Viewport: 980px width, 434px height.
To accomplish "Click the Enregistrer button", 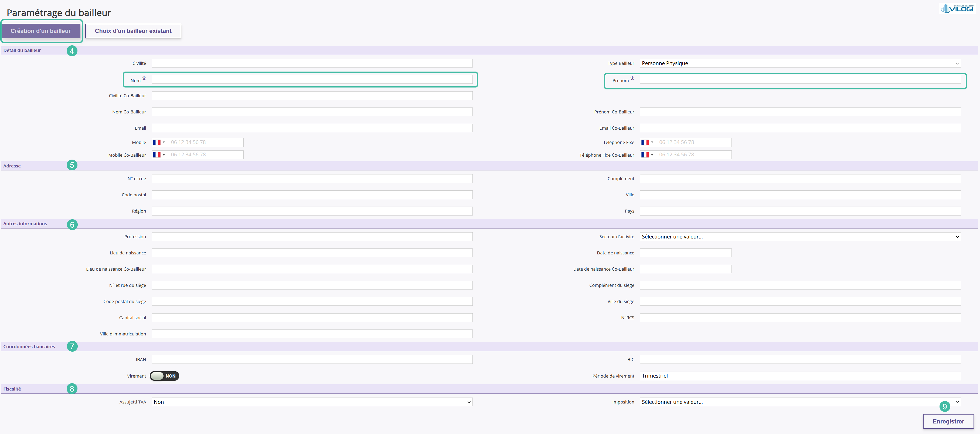I will pos(948,421).
